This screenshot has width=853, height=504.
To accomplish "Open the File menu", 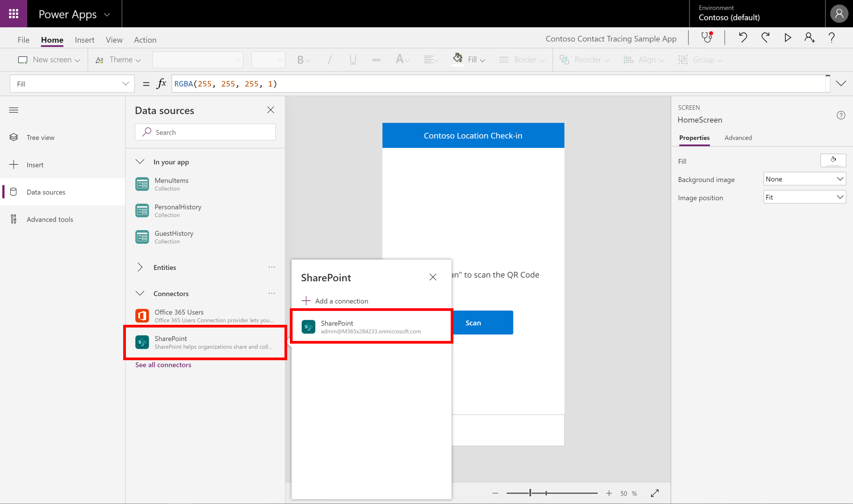I will [23, 39].
